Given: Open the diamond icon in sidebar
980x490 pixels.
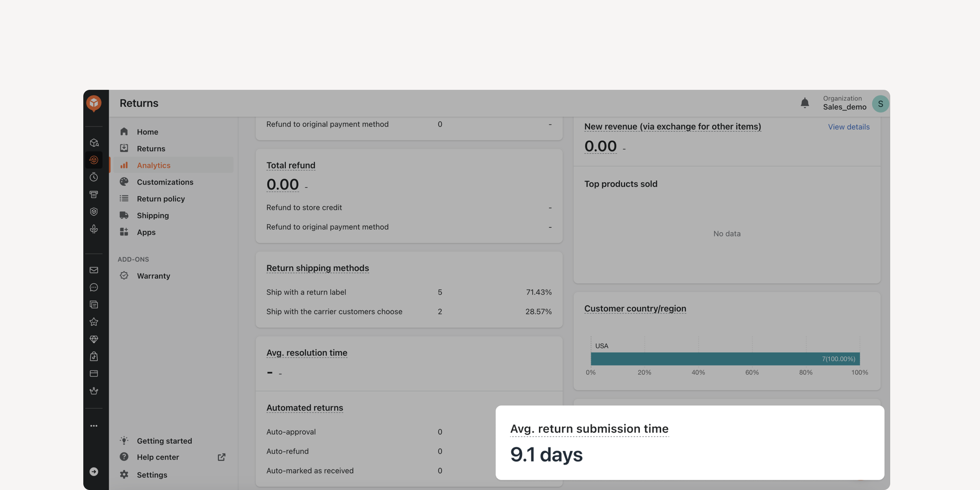Looking at the screenshot, I should point(93,339).
